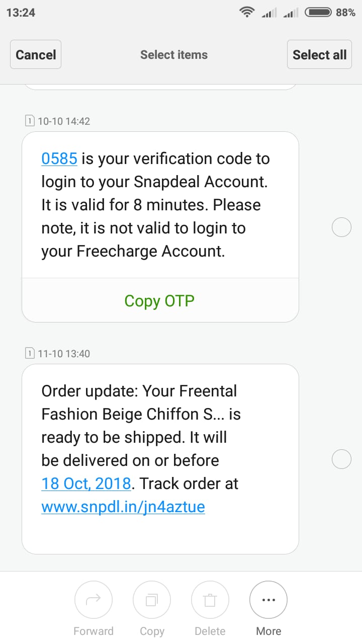
Task: Tap SIM icon beside 10-10 14:42 timestamp
Action: pyautogui.click(x=30, y=121)
